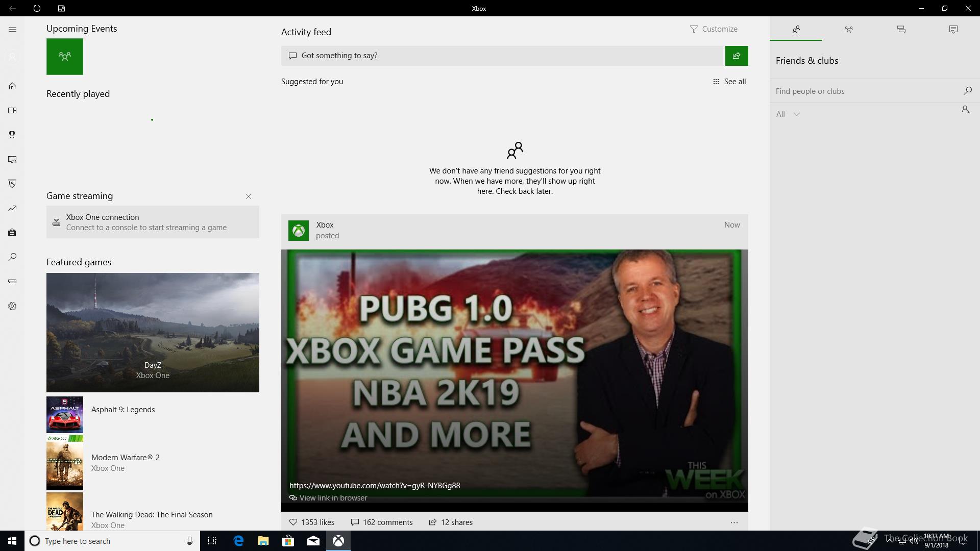Open Microsoft Store bag icon in sidebar

click(x=12, y=233)
